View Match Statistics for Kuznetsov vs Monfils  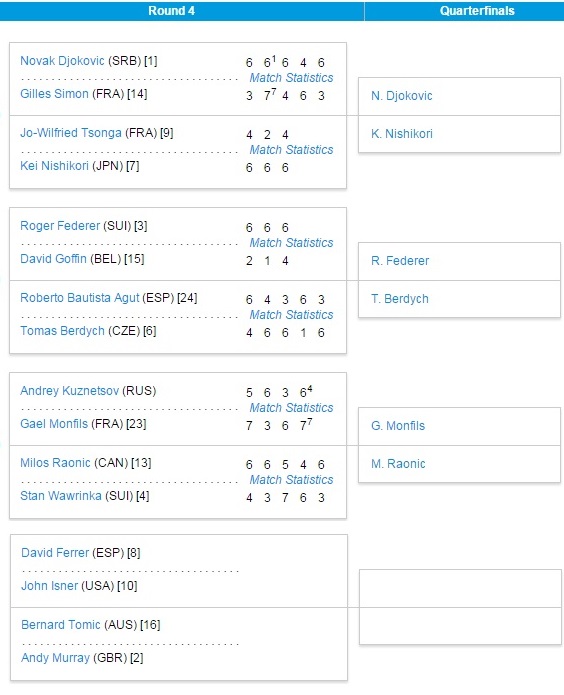coord(291,408)
